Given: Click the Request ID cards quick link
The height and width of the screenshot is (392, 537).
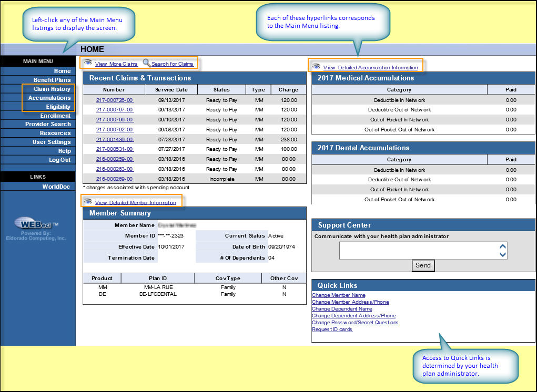Looking at the screenshot, I should tap(332, 329).
